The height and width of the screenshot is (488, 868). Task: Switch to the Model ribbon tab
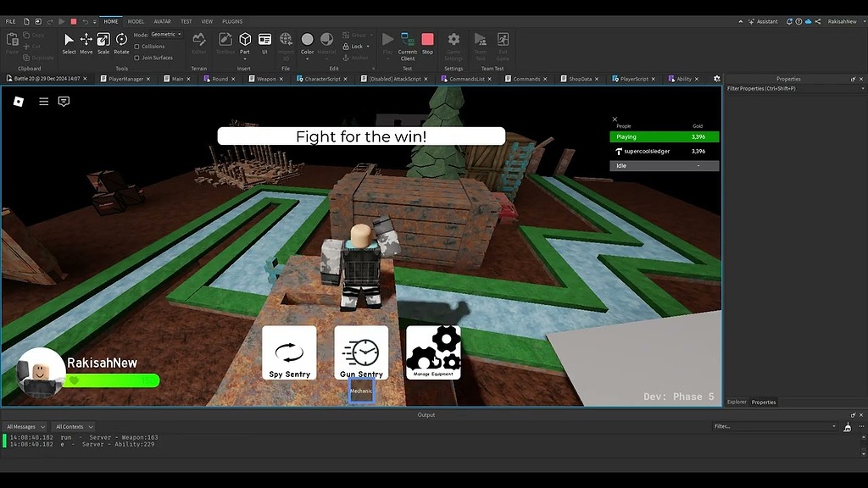pyautogui.click(x=136, y=21)
